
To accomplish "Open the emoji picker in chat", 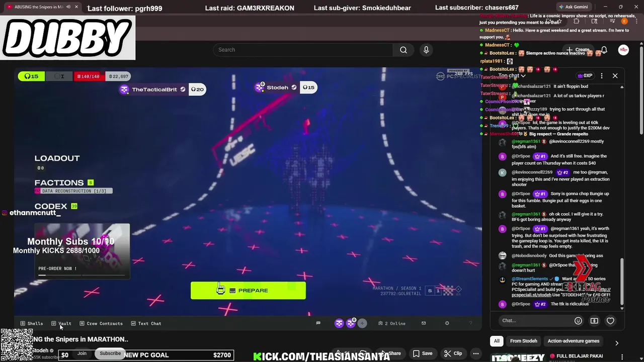I will pos(578,321).
